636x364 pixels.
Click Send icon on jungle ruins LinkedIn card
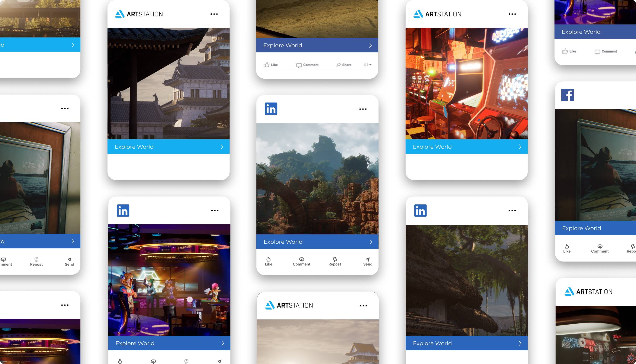367,259
